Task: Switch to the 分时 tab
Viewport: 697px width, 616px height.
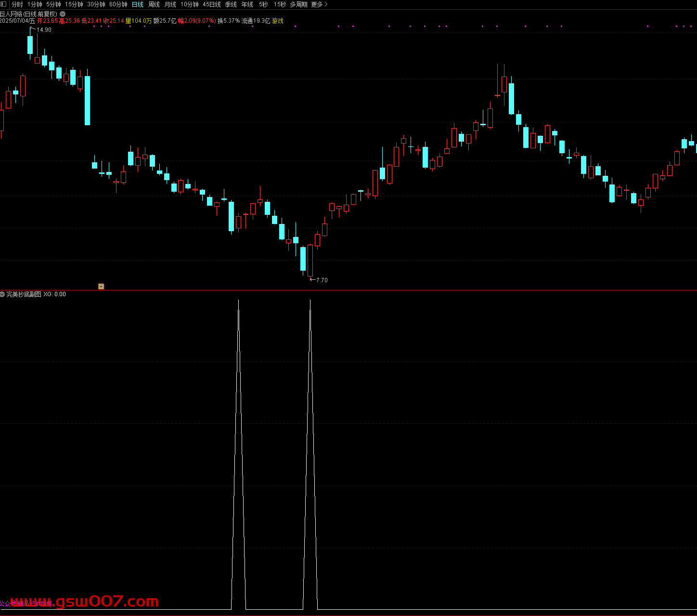Action: [x=17, y=4]
